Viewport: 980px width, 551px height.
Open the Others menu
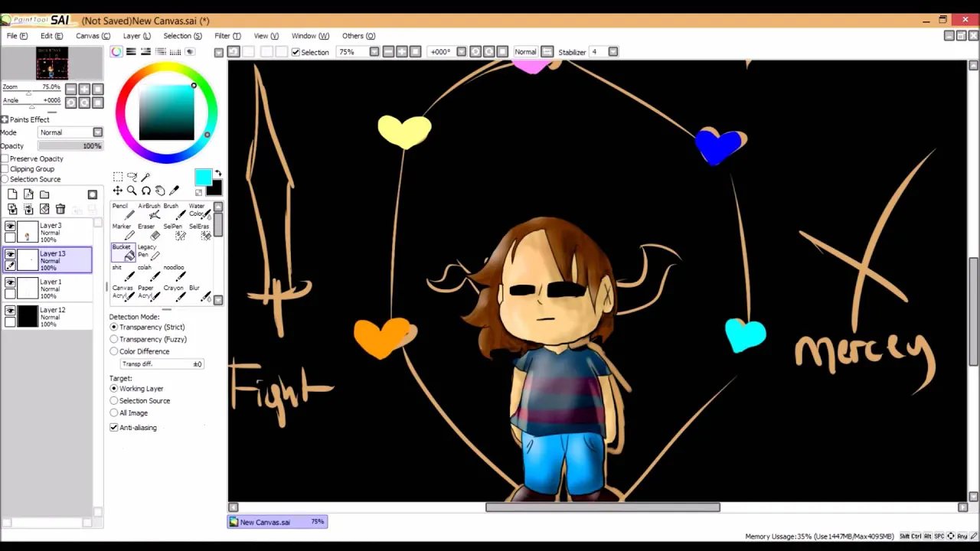358,36
